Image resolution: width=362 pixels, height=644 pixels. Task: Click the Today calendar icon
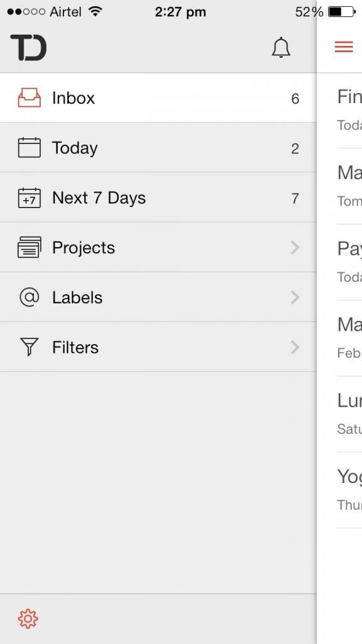[x=29, y=147]
